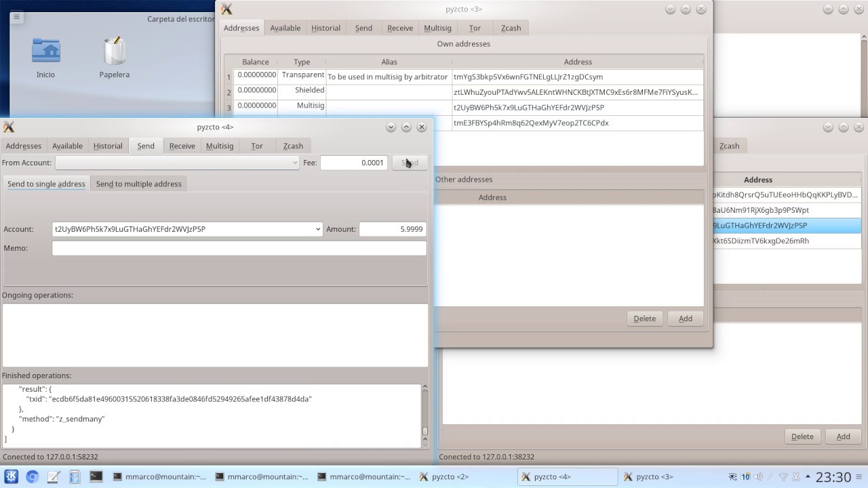Image resolution: width=868 pixels, height=488 pixels.
Task: Launch the terminal from the taskbar launcher
Action: pyautogui.click(x=96, y=476)
